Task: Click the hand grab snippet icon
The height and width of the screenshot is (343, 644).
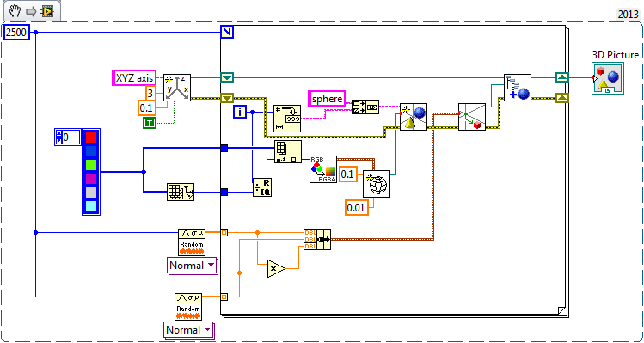Action: [x=15, y=12]
